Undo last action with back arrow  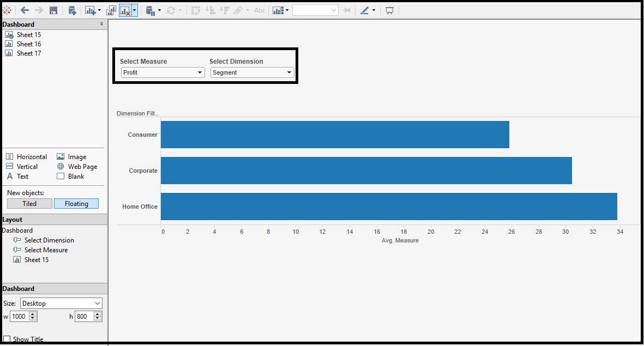[x=24, y=10]
